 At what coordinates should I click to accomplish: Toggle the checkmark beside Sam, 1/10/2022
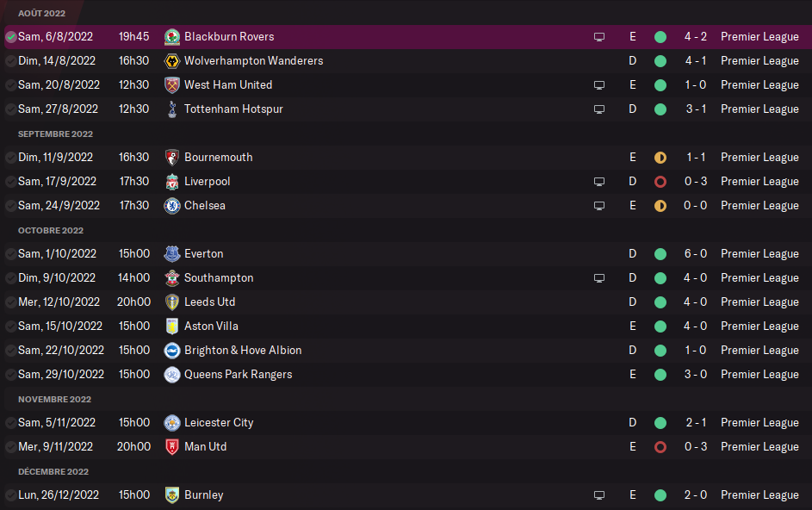[x=10, y=254]
